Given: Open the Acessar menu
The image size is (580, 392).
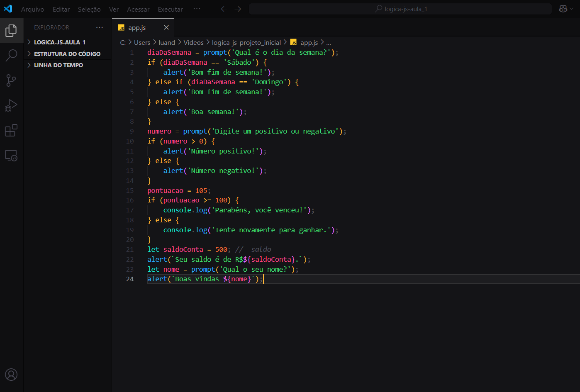Looking at the screenshot, I should pyautogui.click(x=138, y=9).
